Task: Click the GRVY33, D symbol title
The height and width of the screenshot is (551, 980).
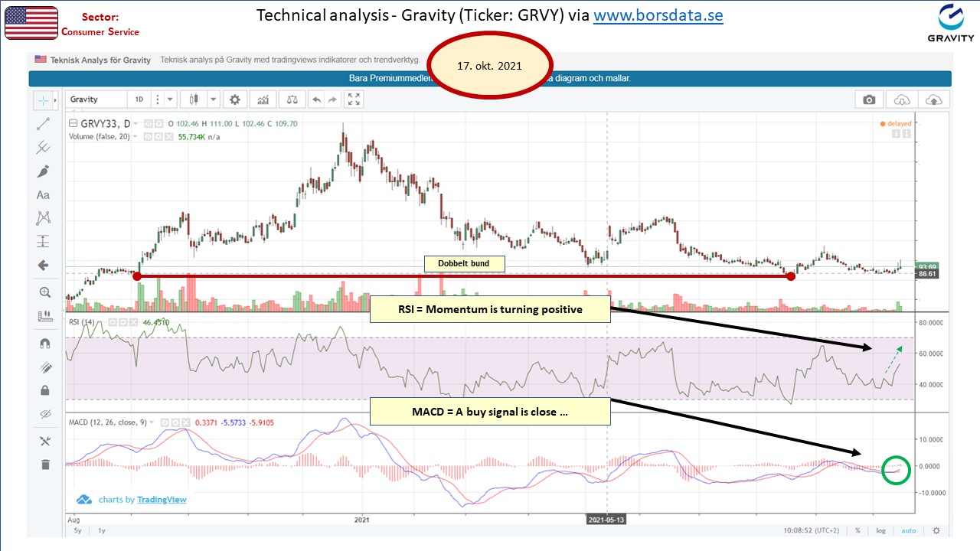Action: (x=106, y=123)
